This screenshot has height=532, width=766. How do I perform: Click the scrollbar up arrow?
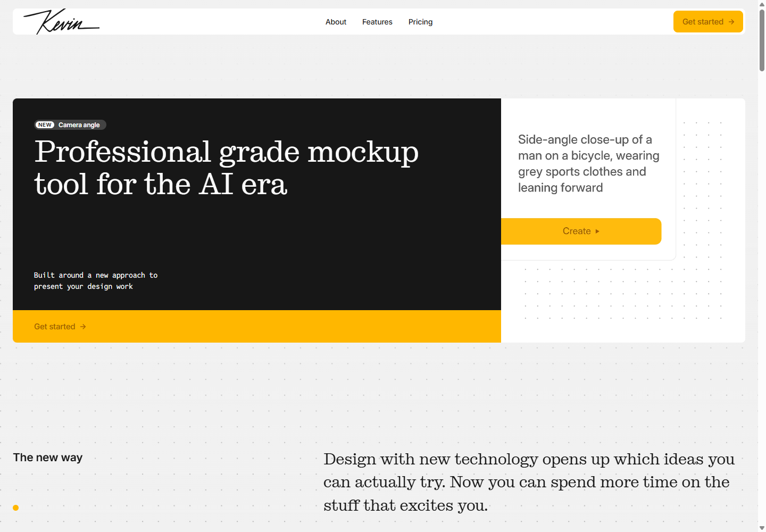point(762,4)
